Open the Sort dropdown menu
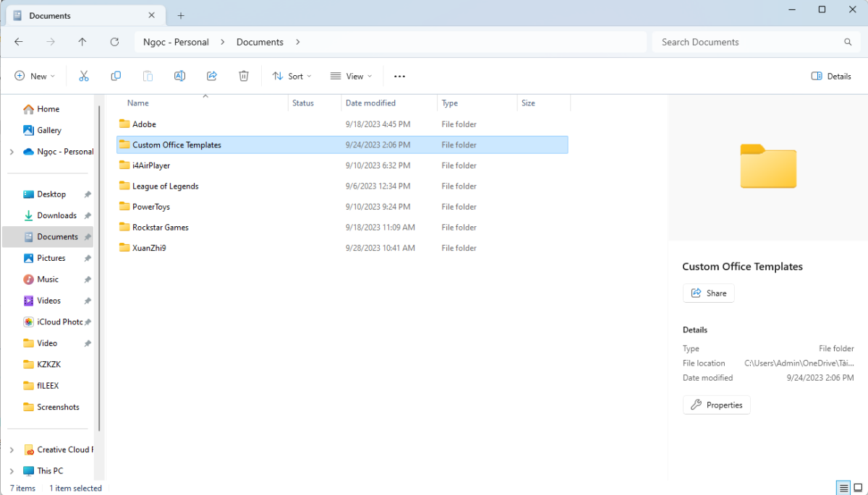Screen dimensions: 868x495 292,76
